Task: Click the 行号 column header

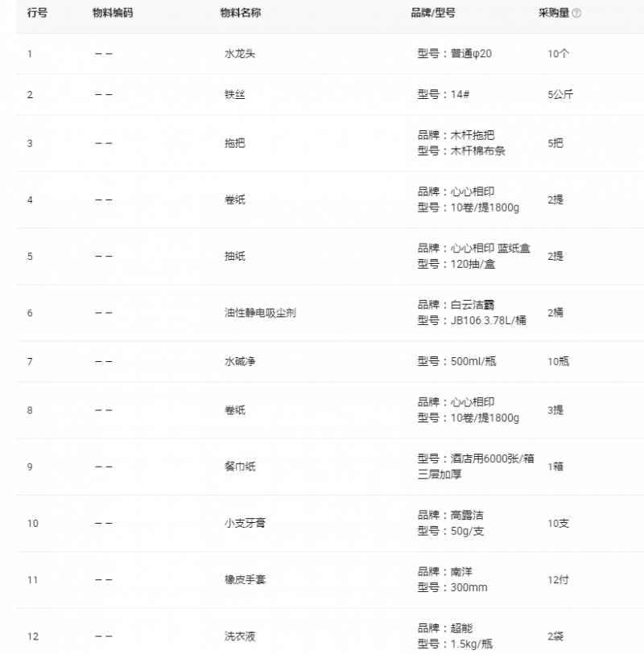Action: pyautogui.click(x=38, y=13)
